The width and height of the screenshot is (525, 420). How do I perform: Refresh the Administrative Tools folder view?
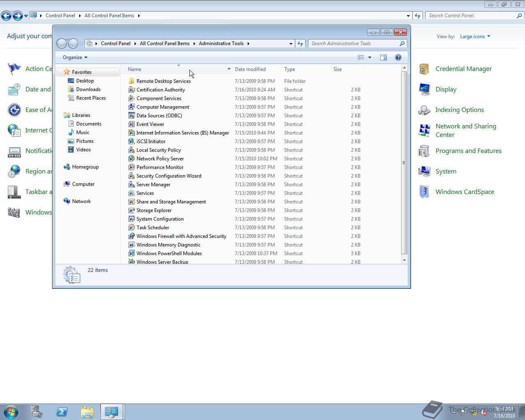300,43
